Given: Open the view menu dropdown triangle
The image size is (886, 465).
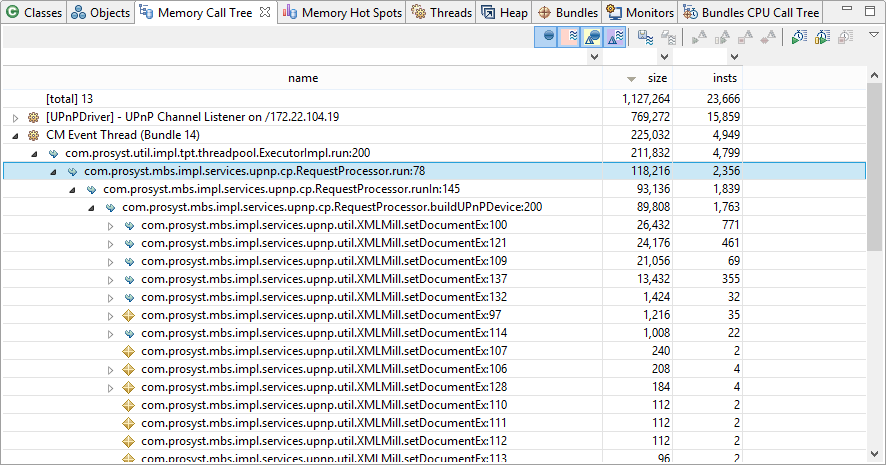Looking at the screenshot, I should coord(873,35).
